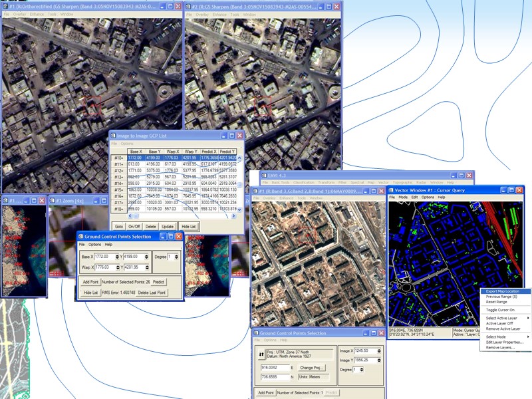This screenshot has width=532, height=399.
Task: Open the Transform menu in ENVI 4.3
Action: pyautogui.click(x=326, y=182)
